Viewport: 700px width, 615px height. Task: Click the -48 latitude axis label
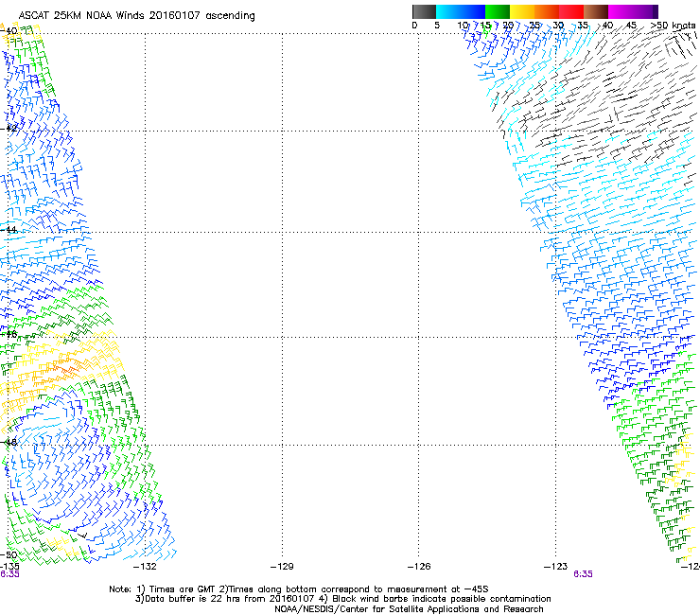click(9, 442)
